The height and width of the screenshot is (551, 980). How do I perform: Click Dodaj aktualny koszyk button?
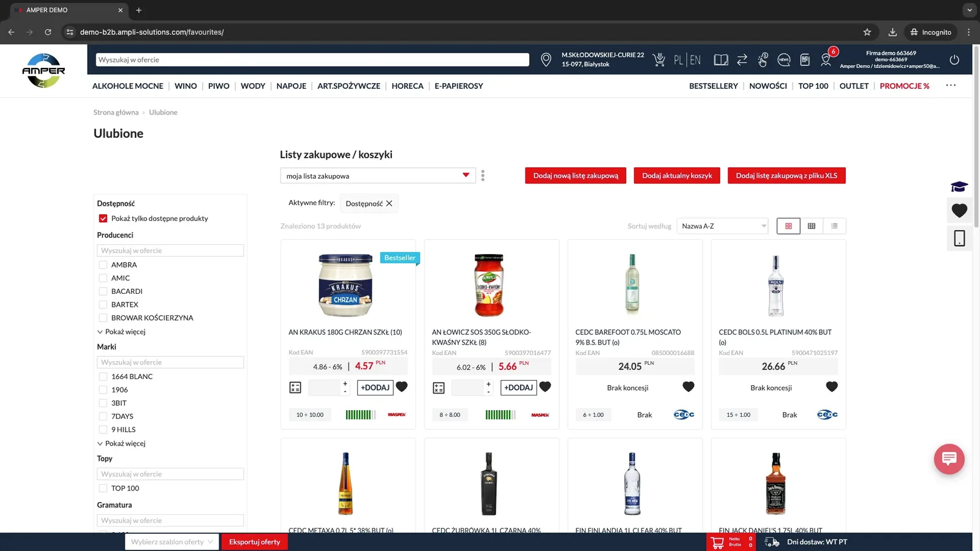coord(677,176)
